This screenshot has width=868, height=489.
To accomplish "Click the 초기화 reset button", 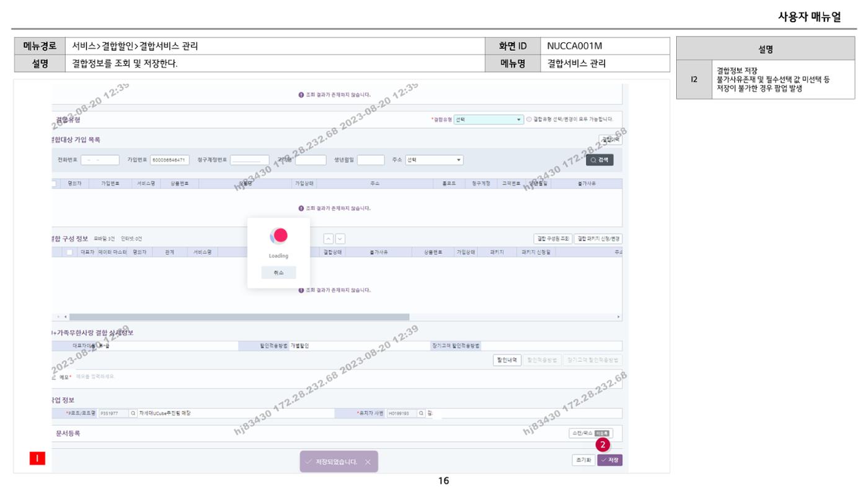I will [x=583, y=460].
